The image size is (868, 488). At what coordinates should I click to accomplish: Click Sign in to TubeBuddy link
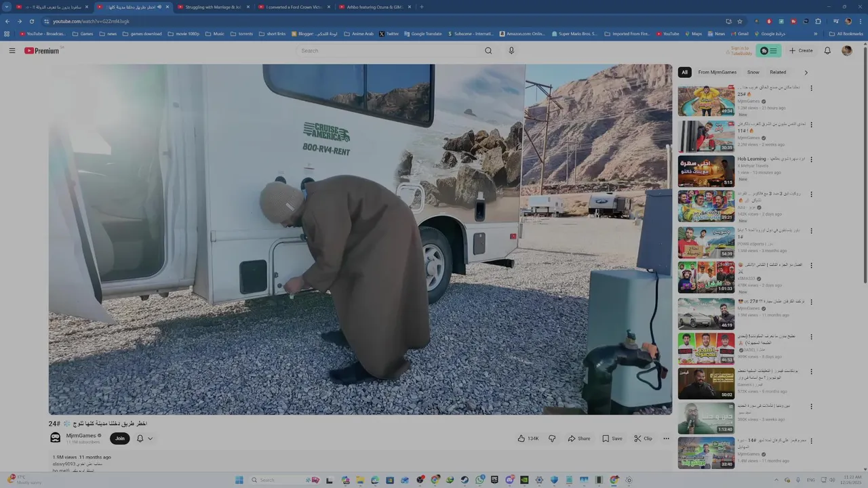point(739,51)
